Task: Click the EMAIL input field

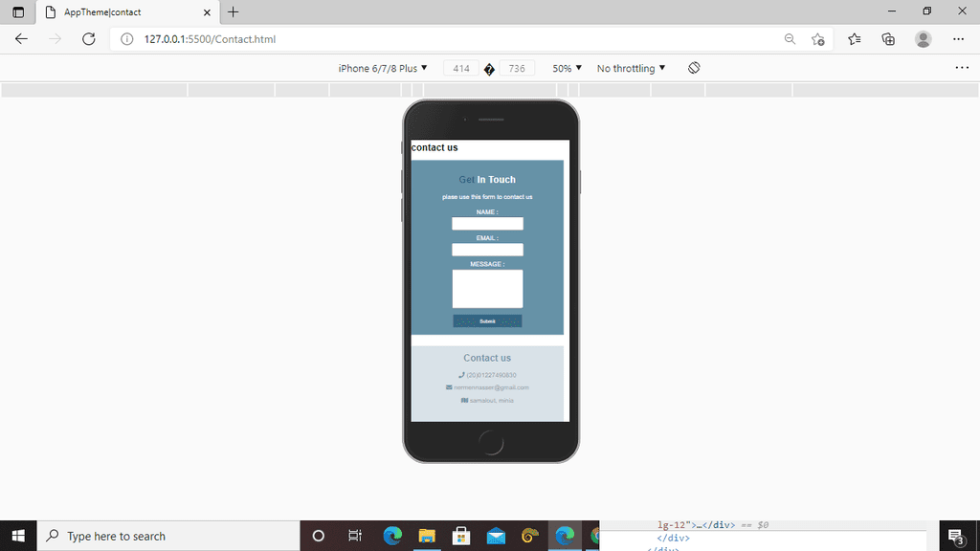Action: (487, 250)
